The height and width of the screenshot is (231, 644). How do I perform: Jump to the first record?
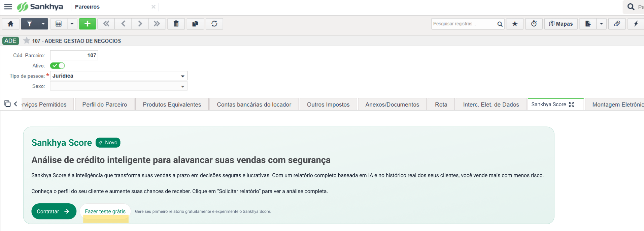(106, 24)
